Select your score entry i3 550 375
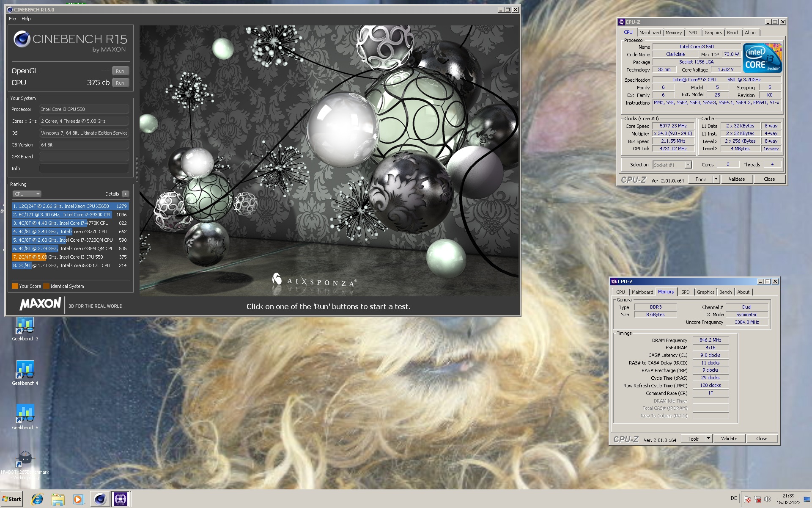Viewport: 812px width, 508px height. (x=70, y=257)
